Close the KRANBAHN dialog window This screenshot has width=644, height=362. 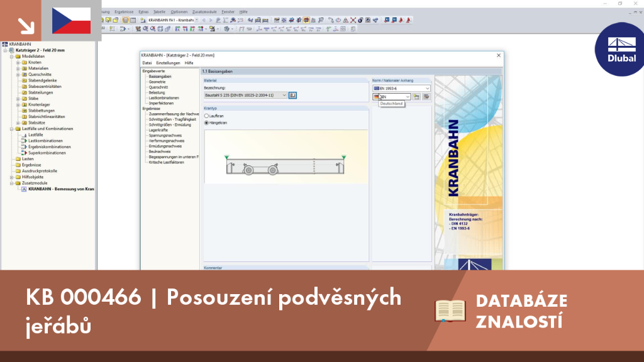(x=499, y=55)
